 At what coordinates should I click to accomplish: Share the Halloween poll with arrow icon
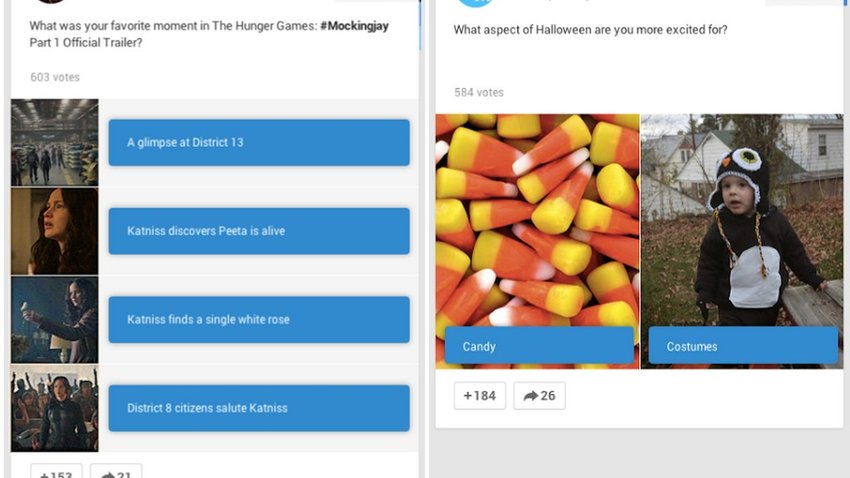(x=539, y=396)
